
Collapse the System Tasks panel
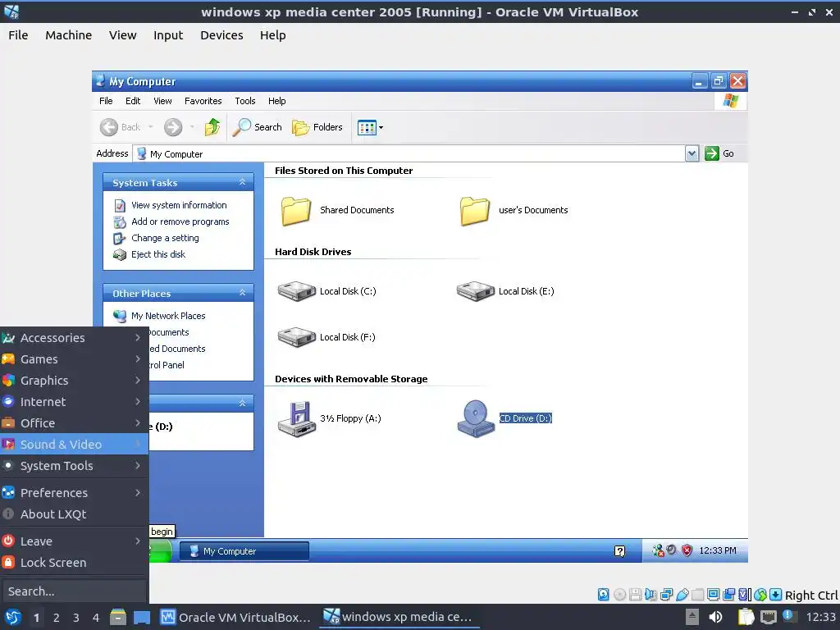pos(242,183)
